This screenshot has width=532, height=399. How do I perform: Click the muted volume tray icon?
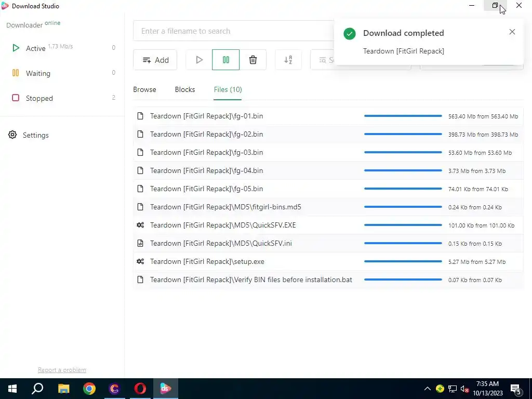coord(465,389)
